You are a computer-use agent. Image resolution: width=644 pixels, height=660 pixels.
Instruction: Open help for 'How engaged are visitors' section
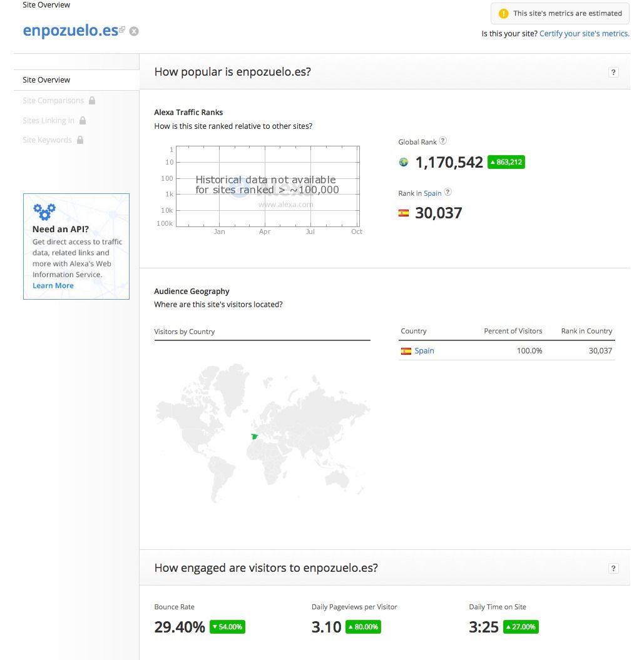click(x=613, y=568)
